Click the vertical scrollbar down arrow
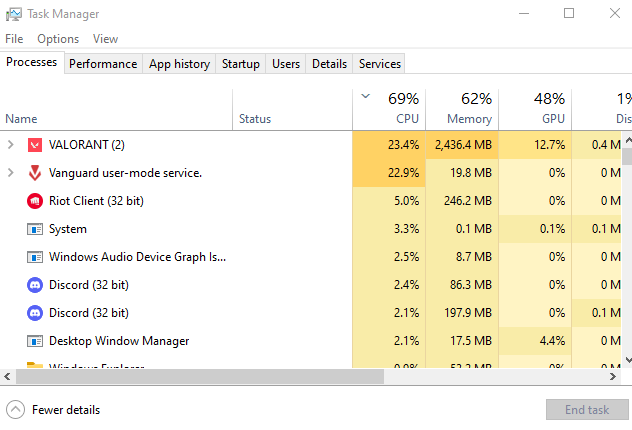This screenshot has width=632, height=430. click(626, 361)
